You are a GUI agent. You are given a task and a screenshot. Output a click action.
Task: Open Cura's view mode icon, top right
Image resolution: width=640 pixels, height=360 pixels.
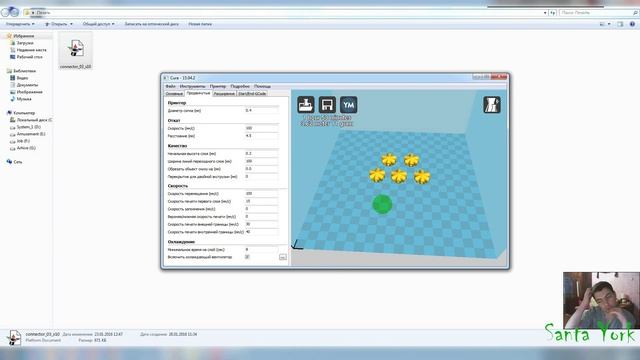[492, 105]
